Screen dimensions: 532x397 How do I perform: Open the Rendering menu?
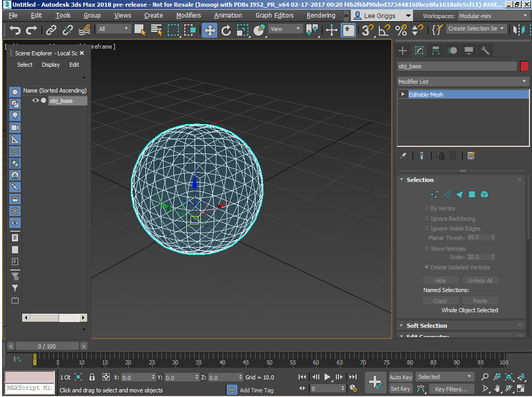point(320,15)
